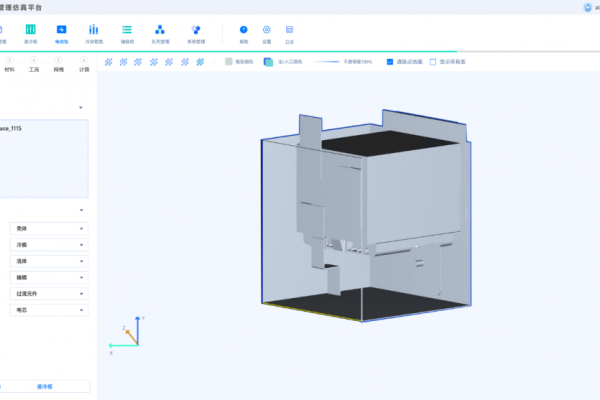Open the 日志 log icon

pos(289,31)
